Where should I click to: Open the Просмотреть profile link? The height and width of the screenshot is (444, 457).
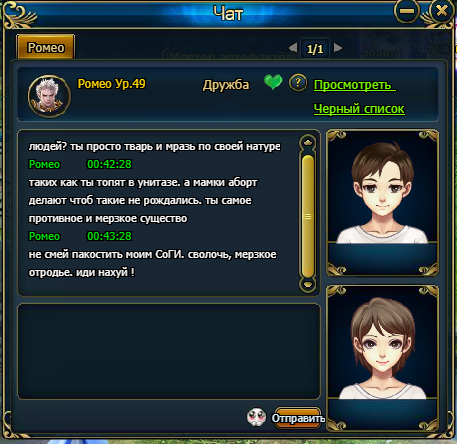pos(355,85)
